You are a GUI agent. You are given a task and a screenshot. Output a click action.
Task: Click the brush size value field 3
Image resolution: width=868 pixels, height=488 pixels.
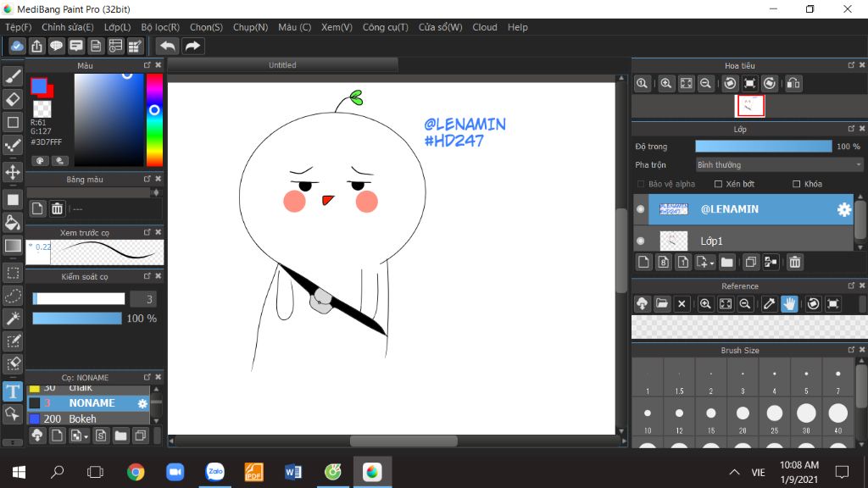coord(143,299)
